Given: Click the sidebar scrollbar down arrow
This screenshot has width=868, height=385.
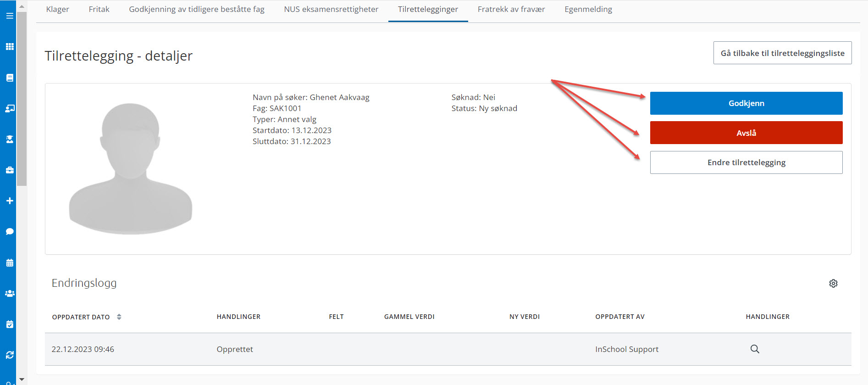Looking at the screenshot, I should (22, 379).
